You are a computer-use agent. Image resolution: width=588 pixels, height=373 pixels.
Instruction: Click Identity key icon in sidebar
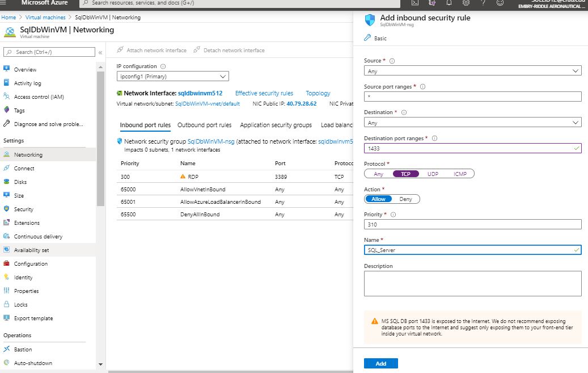pyautogui.click(x=6, y=277)
